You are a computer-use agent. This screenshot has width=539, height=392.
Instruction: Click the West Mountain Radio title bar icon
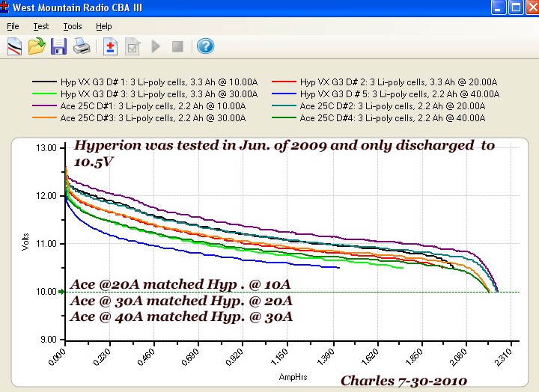4,7
